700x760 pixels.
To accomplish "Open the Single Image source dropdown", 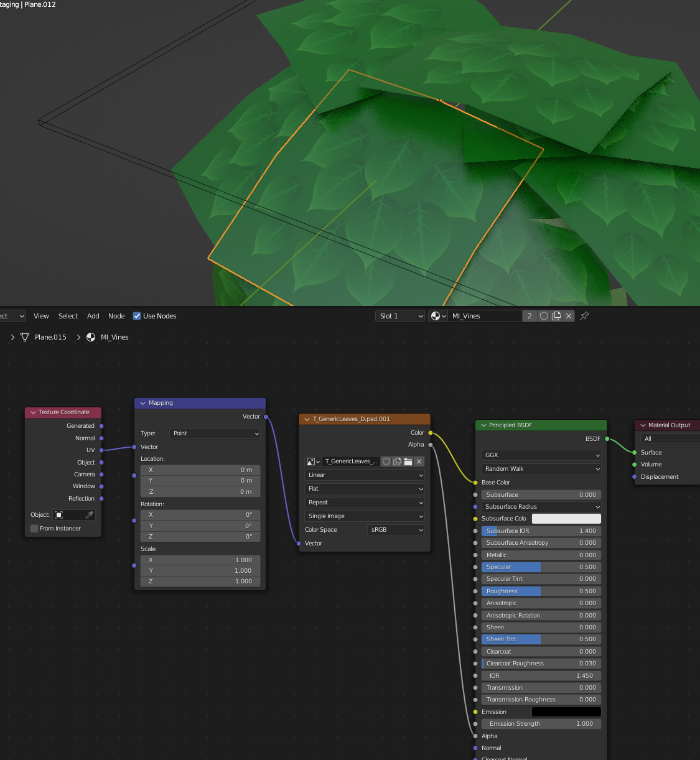I will click(x=365, y=516).
